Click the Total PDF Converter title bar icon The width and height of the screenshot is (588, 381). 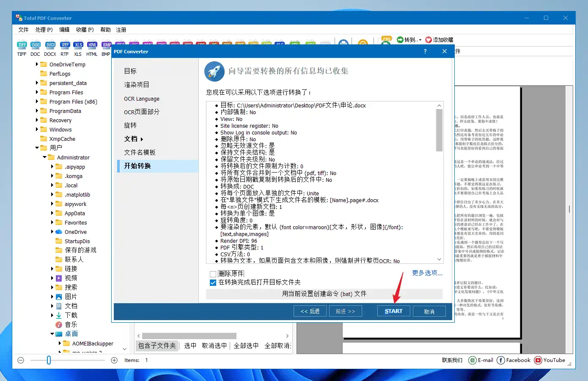[x=19, y=18]
